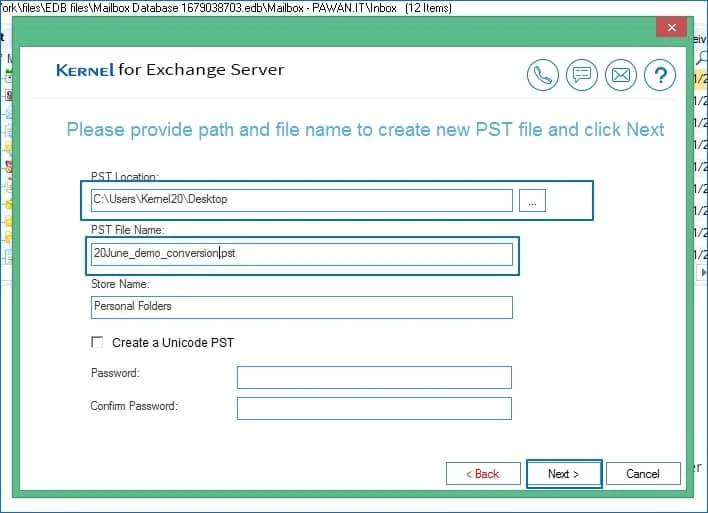
Task: Click the Store Name label
Action: 120,284
